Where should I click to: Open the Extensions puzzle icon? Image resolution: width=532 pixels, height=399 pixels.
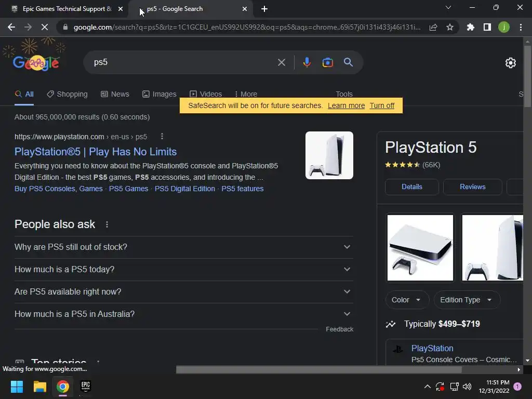pyautogui.click(x=471, y=27)
